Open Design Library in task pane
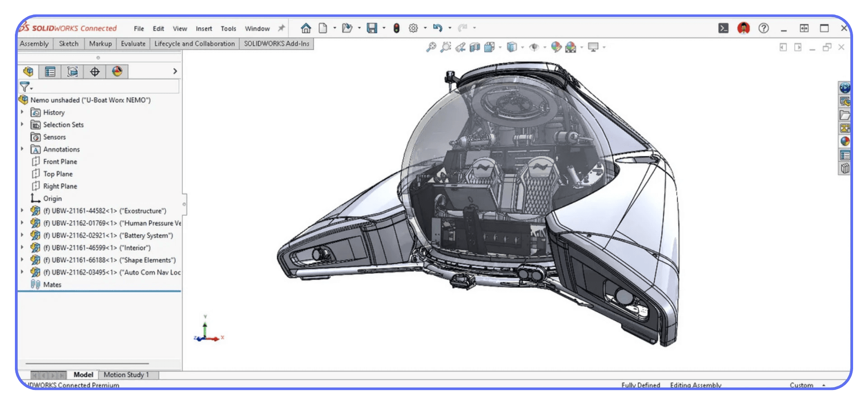 (844, 101)
